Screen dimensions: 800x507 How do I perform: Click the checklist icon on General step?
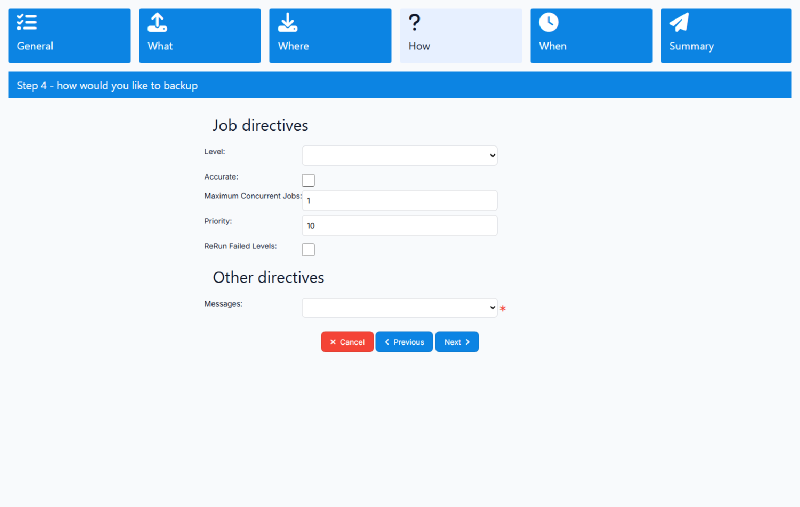click(x=27, y=22)
